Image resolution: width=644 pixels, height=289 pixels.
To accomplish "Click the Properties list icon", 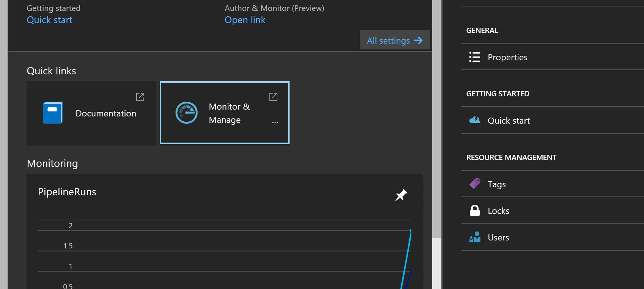I will pyautogui.click(x=475, y=57).
